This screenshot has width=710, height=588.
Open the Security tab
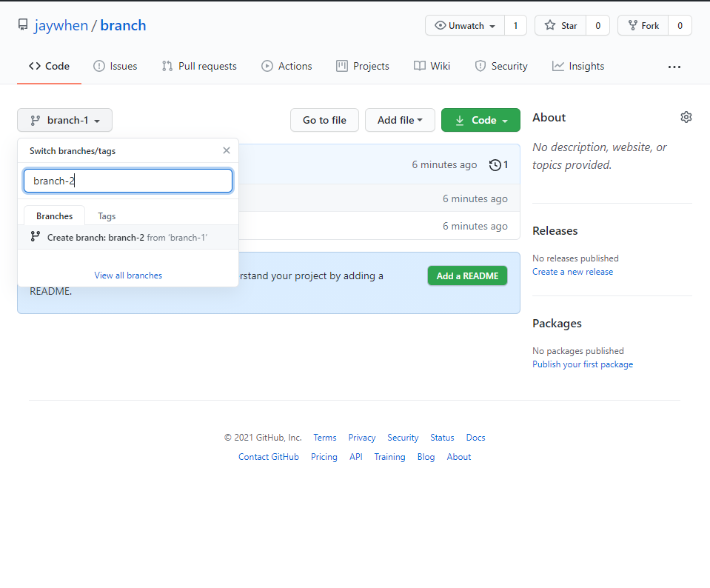(x=501, y=66)
